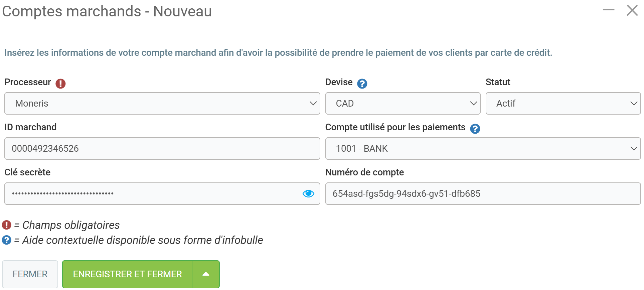Click the help icon beside Compte utilisé pour les paiements
Viewport: 644px width, 290px height.
[x=475, y=129]
